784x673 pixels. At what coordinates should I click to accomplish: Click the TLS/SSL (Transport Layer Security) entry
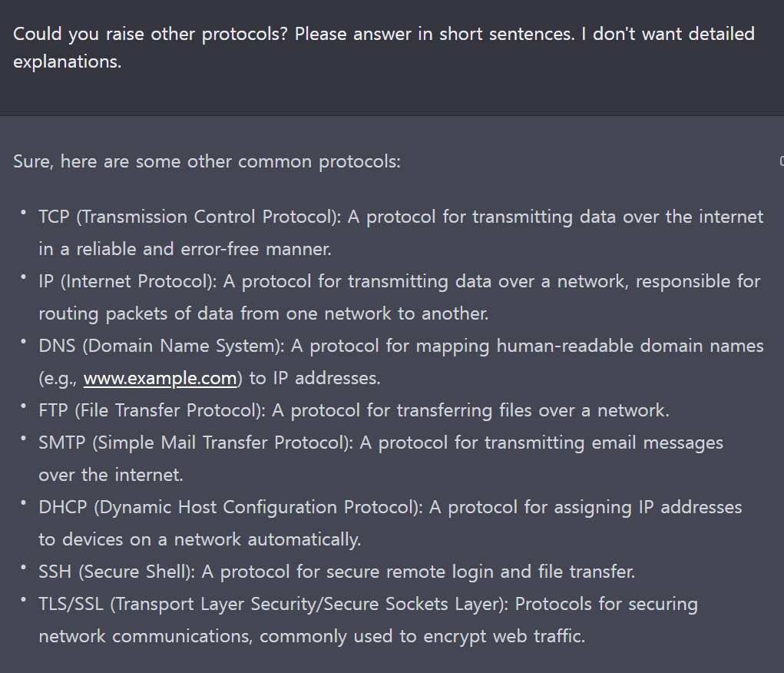coord(368,620)
